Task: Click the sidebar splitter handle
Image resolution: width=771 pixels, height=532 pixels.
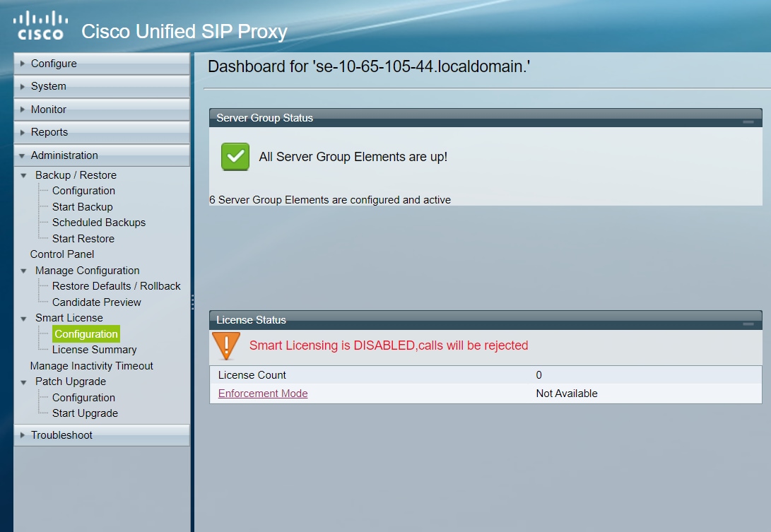Action: (192, 302)
